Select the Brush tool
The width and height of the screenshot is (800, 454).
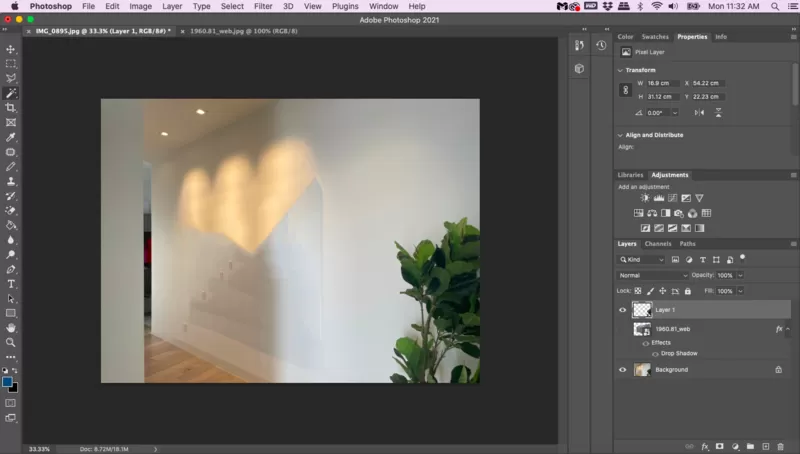pyautogui.click(x=11, y=167)
